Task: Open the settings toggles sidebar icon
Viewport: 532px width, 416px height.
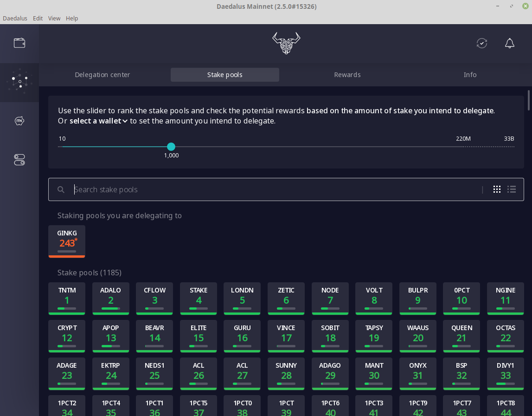Action: [19, 160]
